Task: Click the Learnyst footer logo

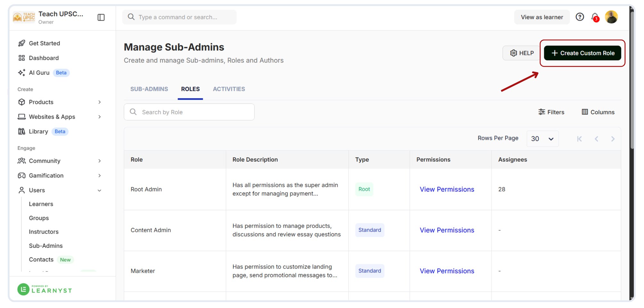Action: (45, 289)
